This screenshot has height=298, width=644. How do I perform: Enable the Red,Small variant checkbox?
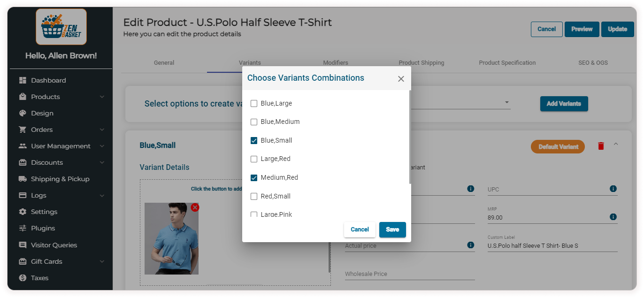click(x=254, y=196)
